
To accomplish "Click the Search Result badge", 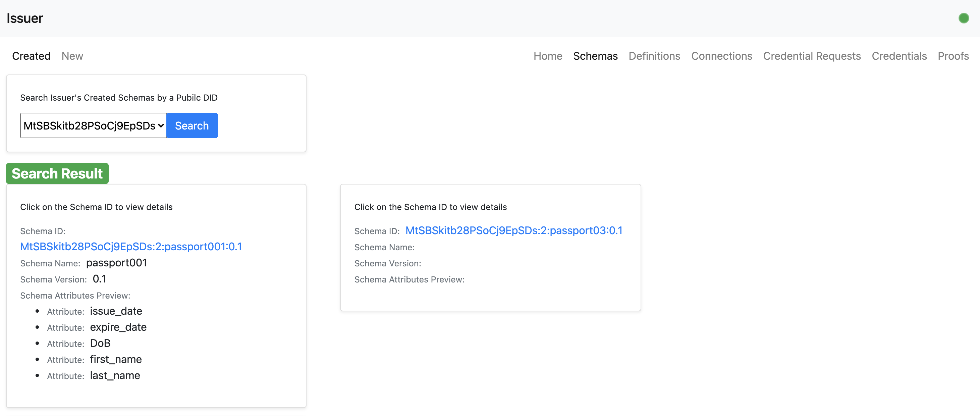I will [x=57, y=173].
